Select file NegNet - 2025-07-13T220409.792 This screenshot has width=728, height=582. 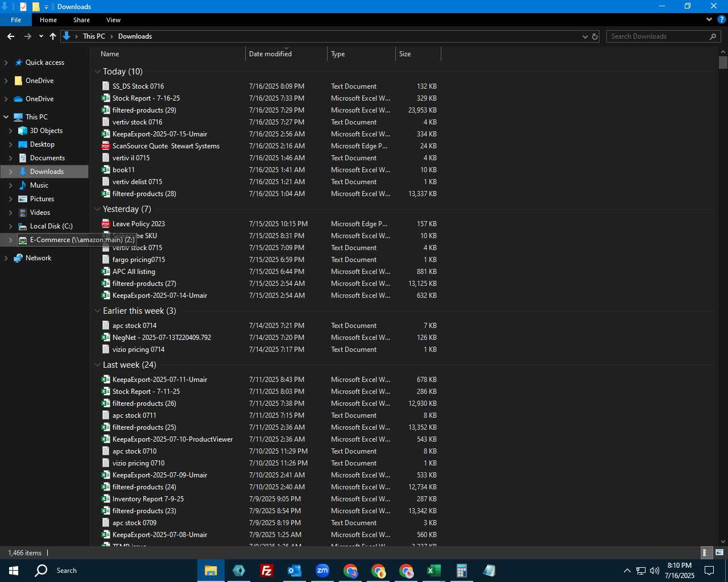pos(162,338)
